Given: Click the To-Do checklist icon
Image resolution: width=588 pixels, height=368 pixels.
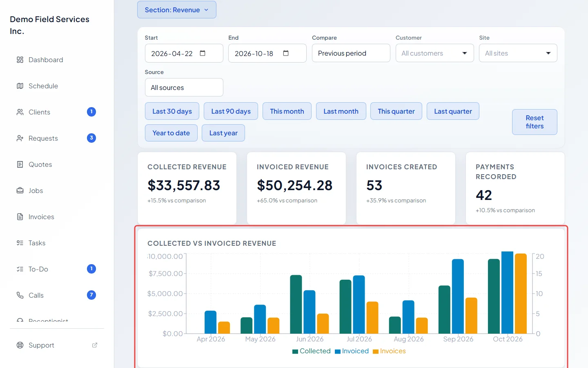Looking at the screenshot, I should (x=20, y=269).
